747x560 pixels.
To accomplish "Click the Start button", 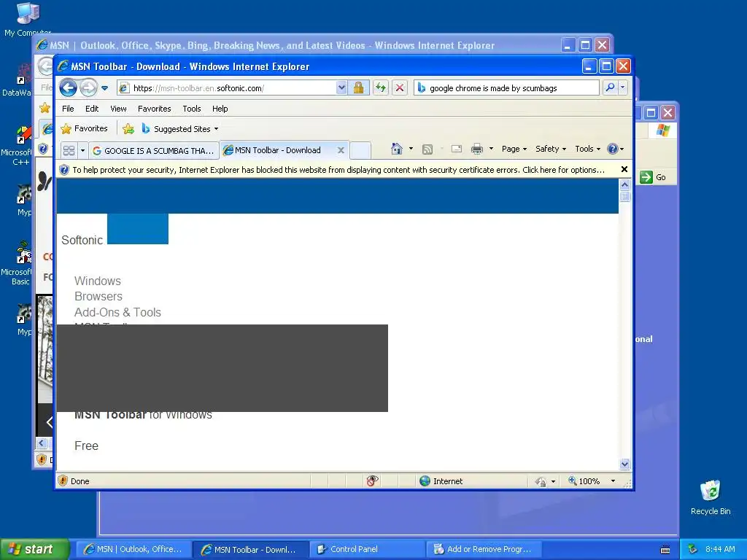I will pos(34,549).
